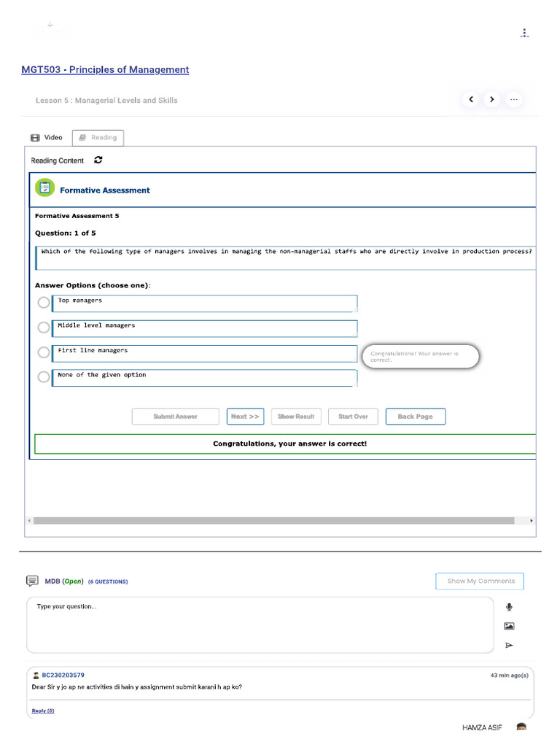The image size is (560, 747).
Task: Click the microphone icon in MDB
Action: (509, 607)
